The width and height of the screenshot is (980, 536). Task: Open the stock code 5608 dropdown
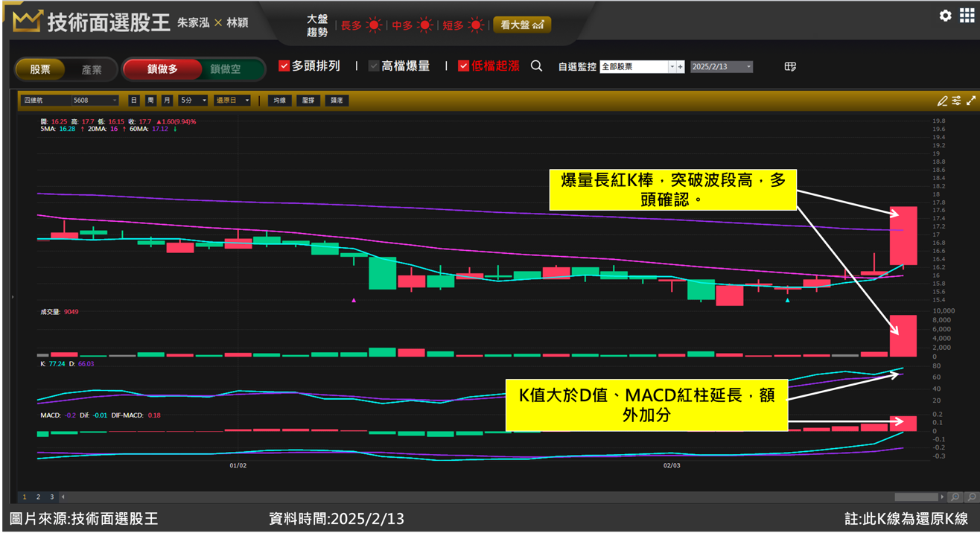pos(95,100)
